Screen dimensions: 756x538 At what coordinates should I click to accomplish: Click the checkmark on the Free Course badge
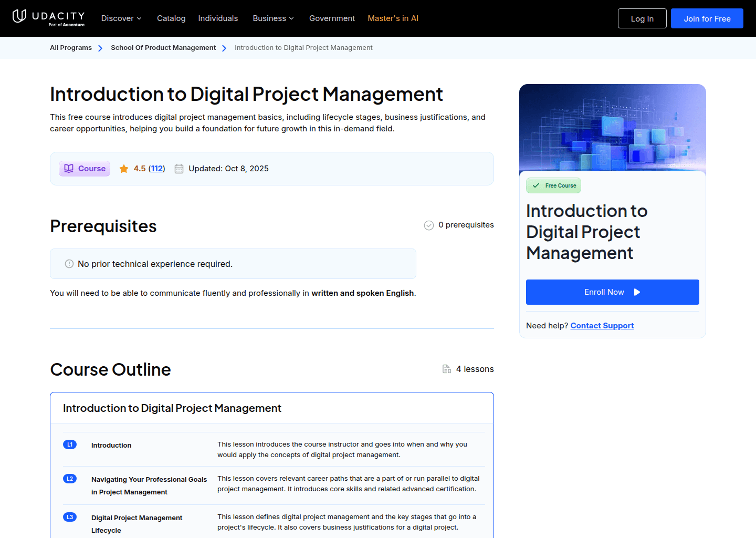(536, 185)
